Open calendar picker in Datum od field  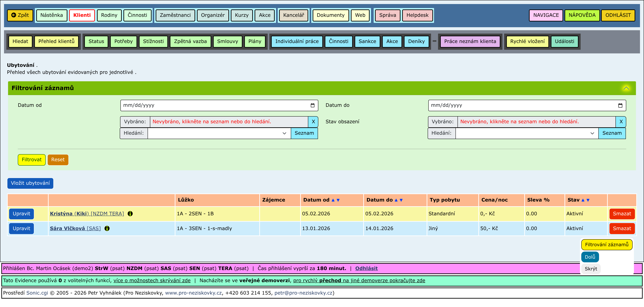[x=312, y=105]
